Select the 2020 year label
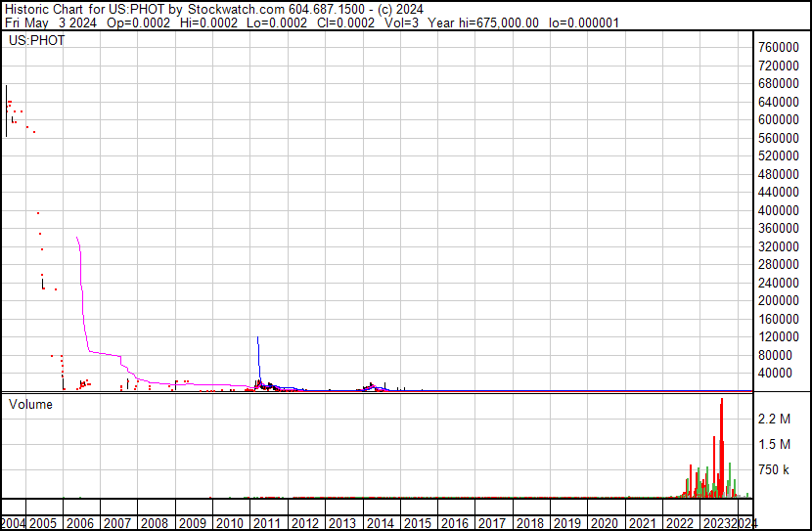 tap(605, 523)
